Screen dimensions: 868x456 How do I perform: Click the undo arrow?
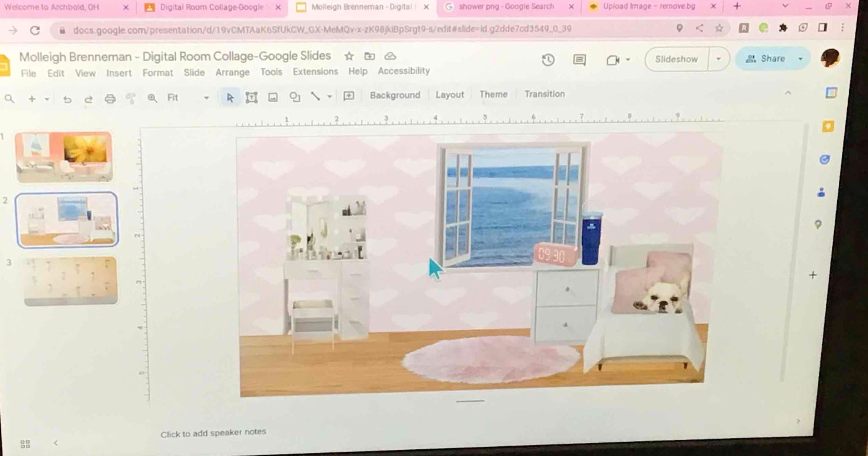click(x=67, y=99)
